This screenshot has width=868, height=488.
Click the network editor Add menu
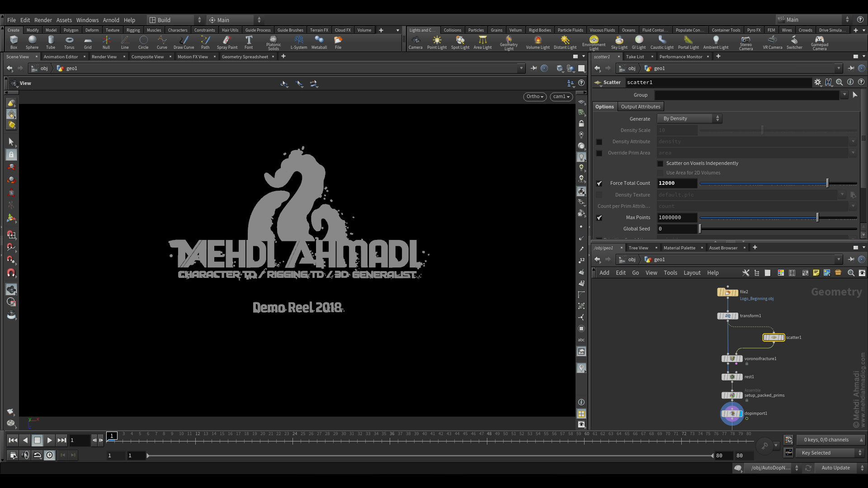click(604, 273)
